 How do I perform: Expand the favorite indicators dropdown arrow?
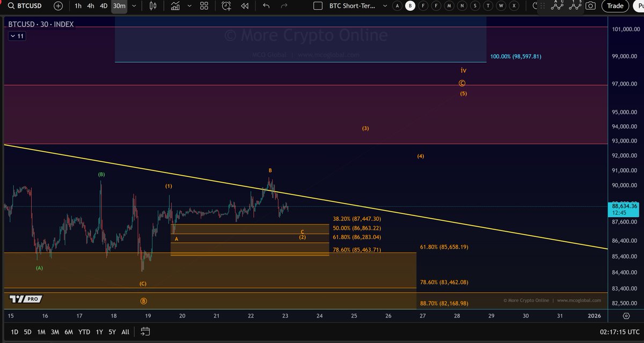[x=188, y=6]
